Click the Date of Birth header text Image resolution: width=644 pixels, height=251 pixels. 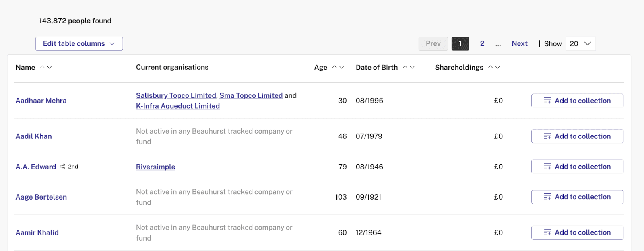[377, 67]
